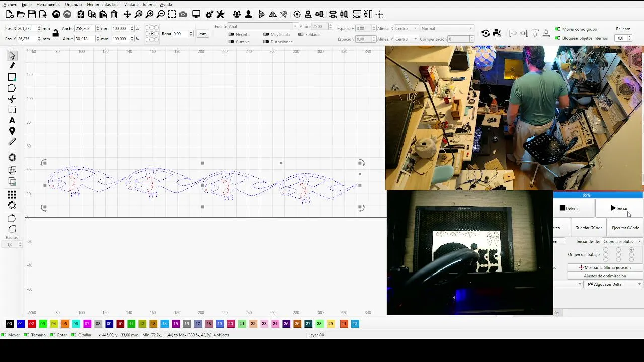
Task: Toggle Negrita font option
Action: coord(231,34)
